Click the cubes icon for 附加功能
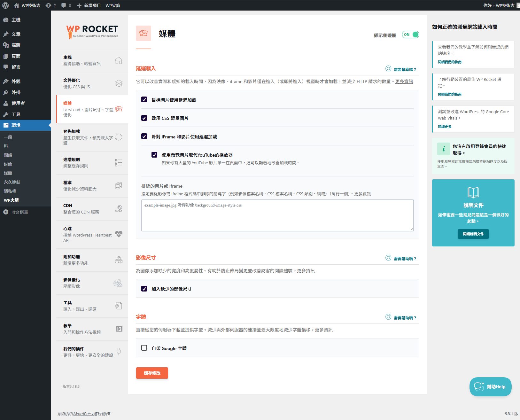Image resolution: width=520 pixels, height=420 pixels. coord(119,260)
